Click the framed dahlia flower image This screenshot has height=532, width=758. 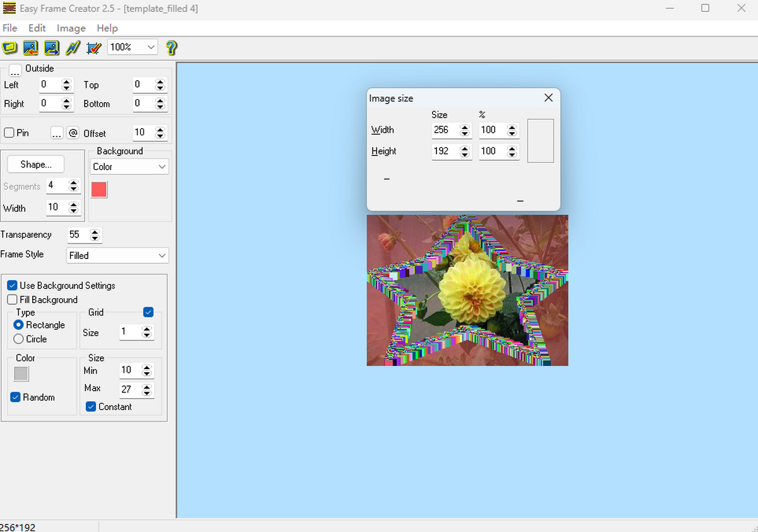[467, 290]
